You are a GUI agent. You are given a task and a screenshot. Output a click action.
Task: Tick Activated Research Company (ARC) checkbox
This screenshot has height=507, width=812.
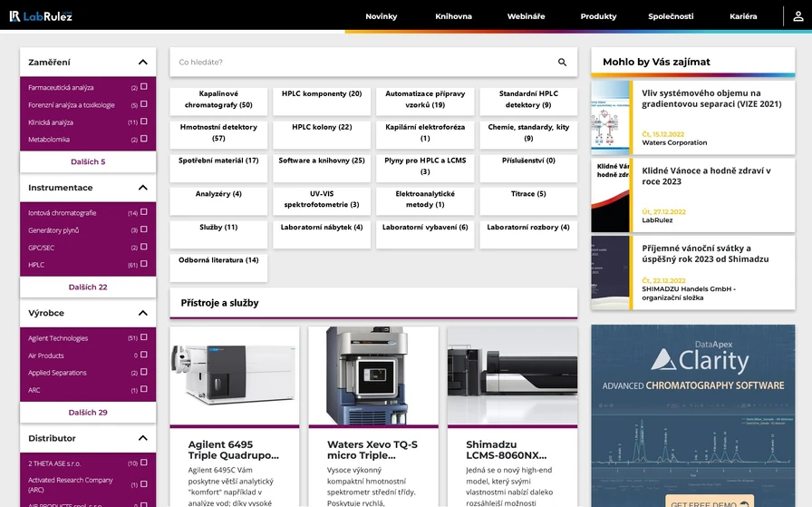[144, 484]
